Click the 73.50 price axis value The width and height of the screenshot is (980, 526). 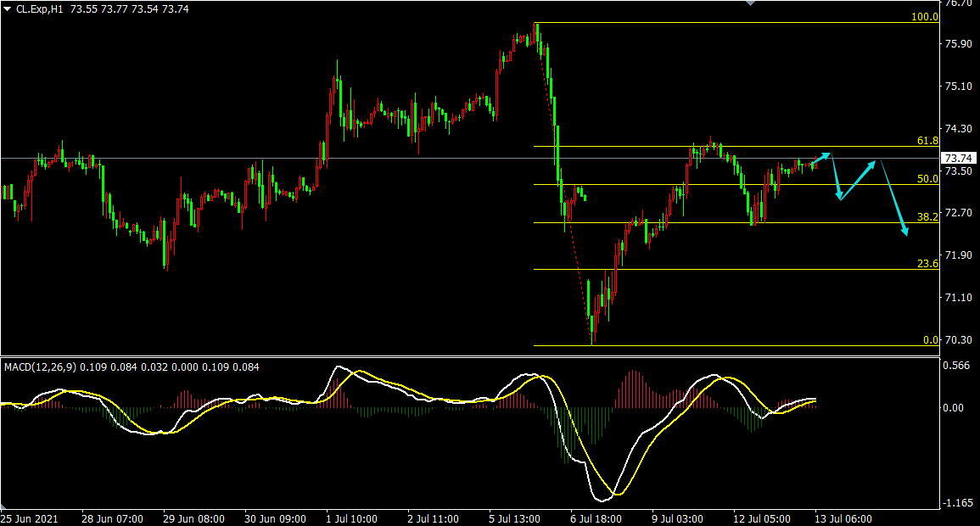click(959, 171)
